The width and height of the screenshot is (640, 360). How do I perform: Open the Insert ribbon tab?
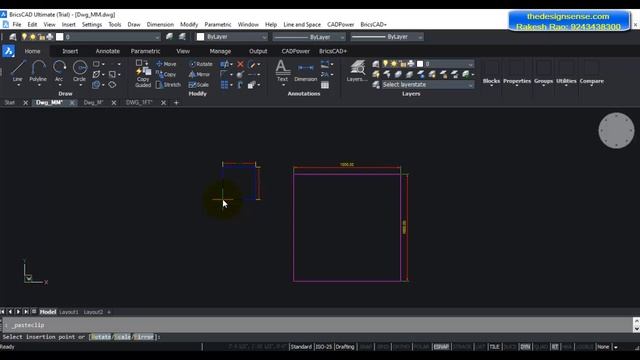(70, 51)
